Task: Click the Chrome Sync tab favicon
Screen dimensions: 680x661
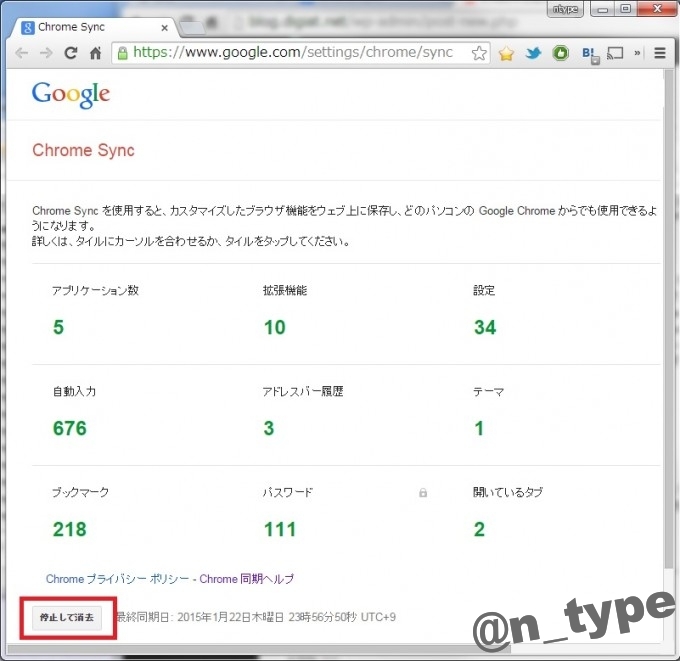Action: coord(28,28)
